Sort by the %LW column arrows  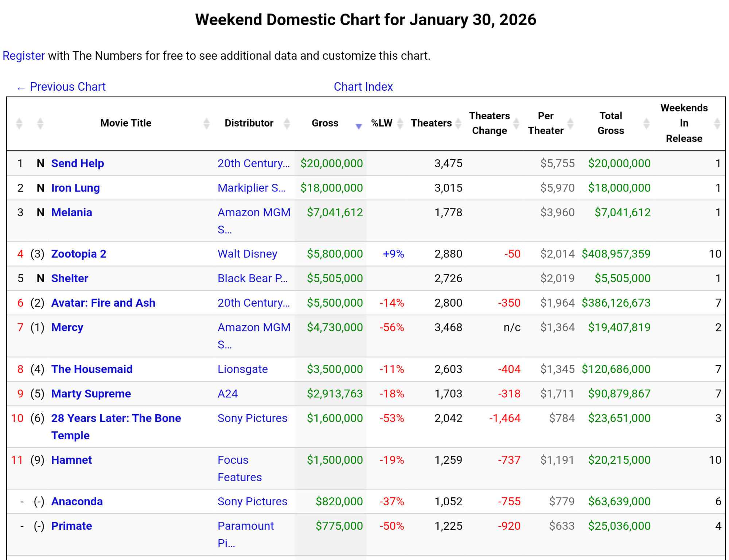pos(400,124)
